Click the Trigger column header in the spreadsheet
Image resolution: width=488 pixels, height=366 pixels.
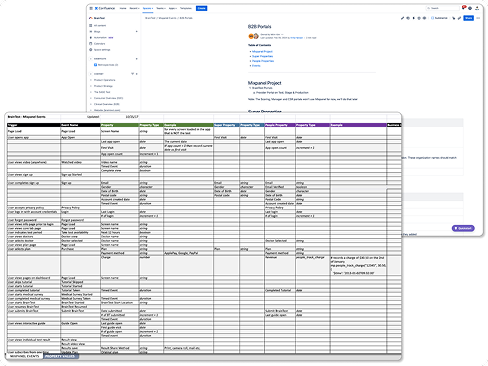point(34,125)
